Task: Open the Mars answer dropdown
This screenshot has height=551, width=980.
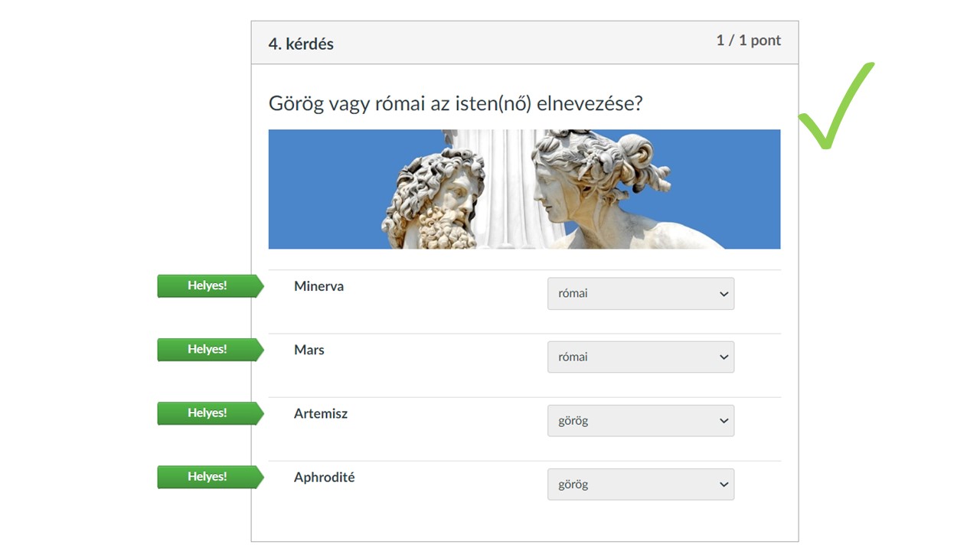Action: click(641, 357)
